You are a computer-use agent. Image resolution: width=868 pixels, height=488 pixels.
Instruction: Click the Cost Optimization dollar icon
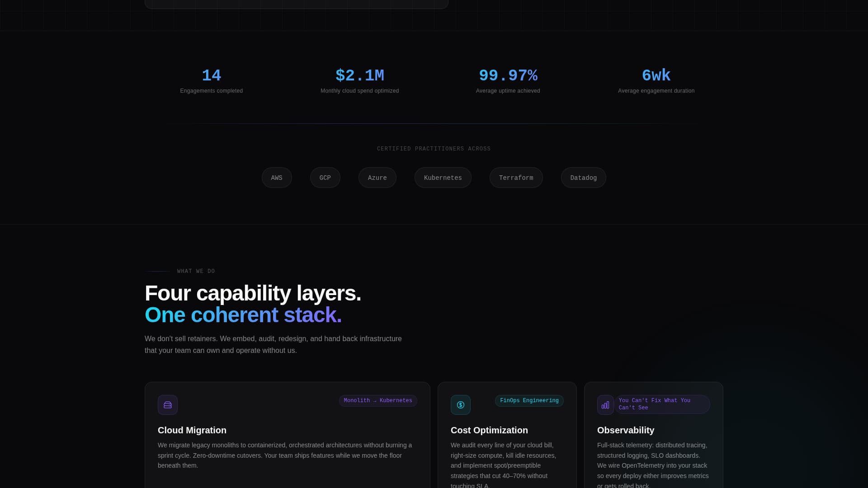[x=461, y=405]
